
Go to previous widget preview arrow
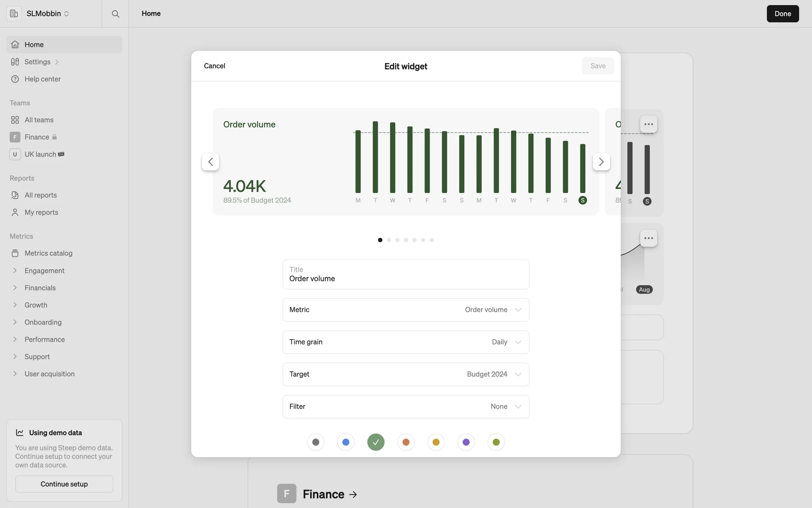[210, 162]
